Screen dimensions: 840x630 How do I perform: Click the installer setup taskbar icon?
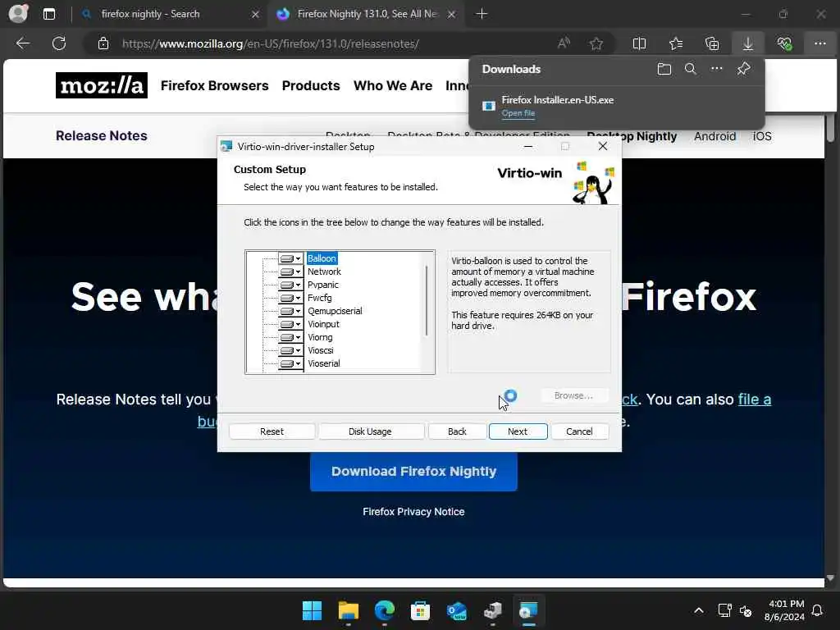pyautogui.click(x=528, y=610)
